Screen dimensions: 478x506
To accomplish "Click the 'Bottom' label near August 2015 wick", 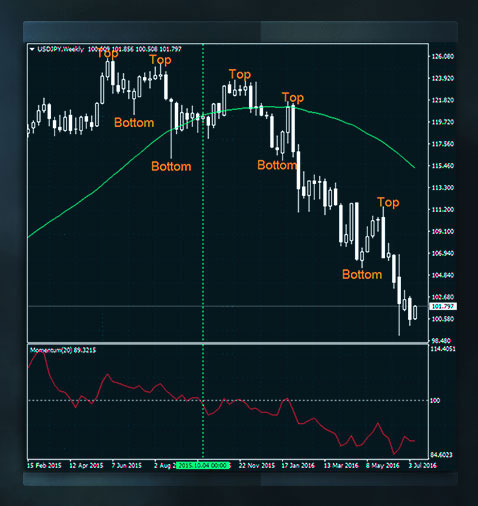I will click(171, 166).
